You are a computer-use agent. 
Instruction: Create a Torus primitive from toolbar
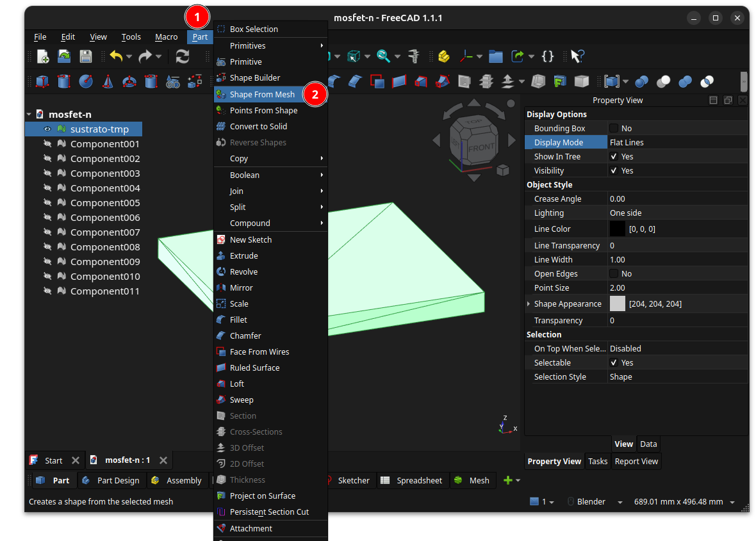coord(129,81)
